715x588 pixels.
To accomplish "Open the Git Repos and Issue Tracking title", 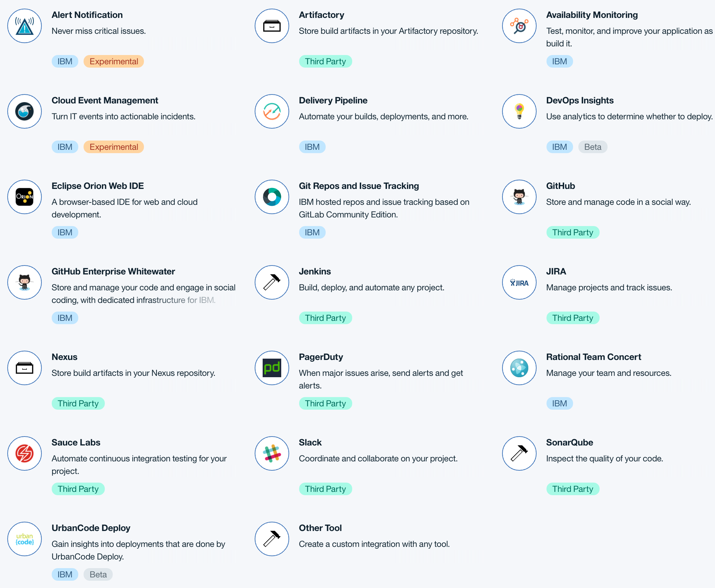I will [x=358, y=186].
